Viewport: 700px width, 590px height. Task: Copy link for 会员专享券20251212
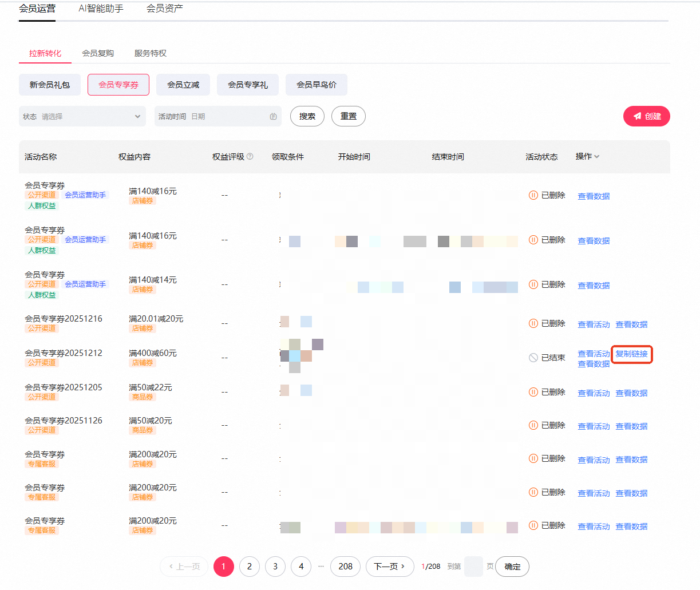point(632,354)
